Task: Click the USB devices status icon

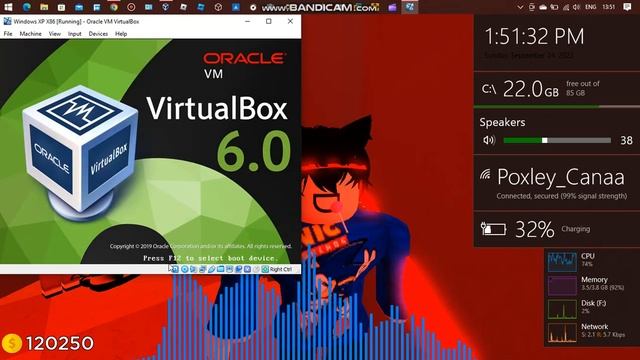Action: tap(211, 269)
